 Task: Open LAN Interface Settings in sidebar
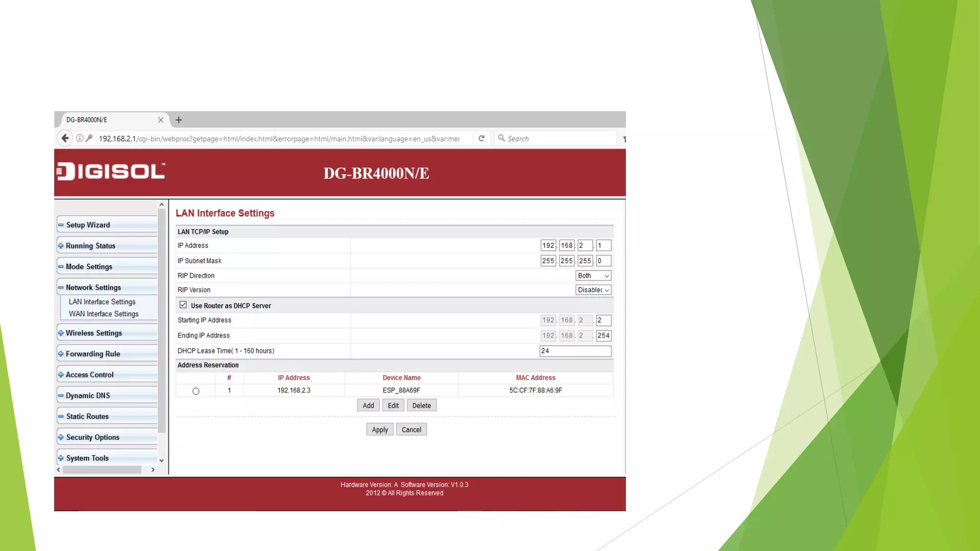102,302
